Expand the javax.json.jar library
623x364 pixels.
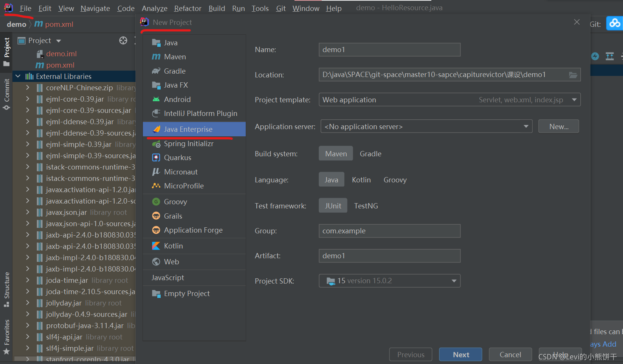point(28,212)
